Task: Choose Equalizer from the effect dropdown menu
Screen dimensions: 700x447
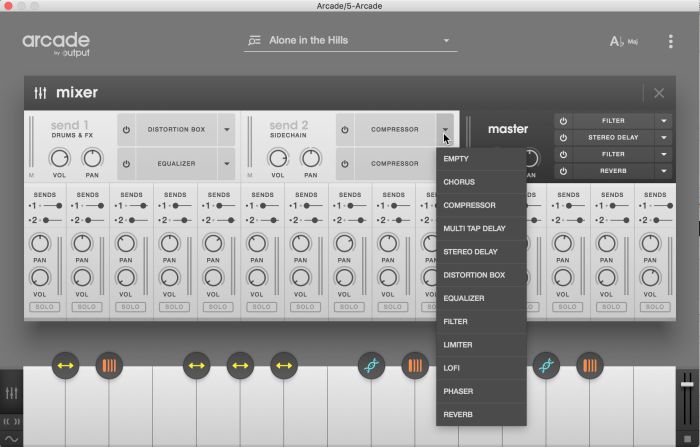Action: [x=481, y=298]
